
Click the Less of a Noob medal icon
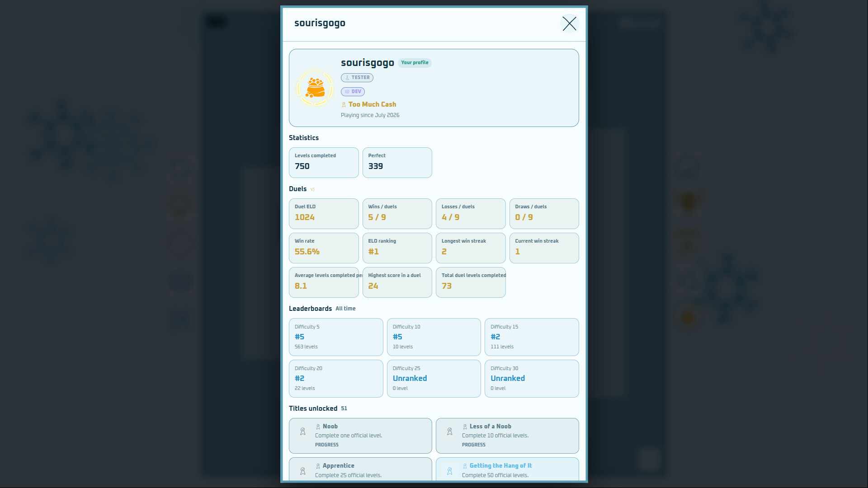pos(450,432)
